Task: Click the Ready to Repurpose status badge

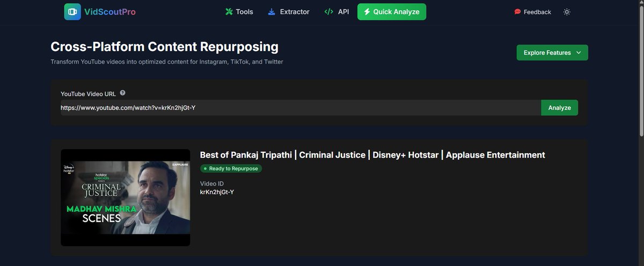Action: (x=231, y=168)
